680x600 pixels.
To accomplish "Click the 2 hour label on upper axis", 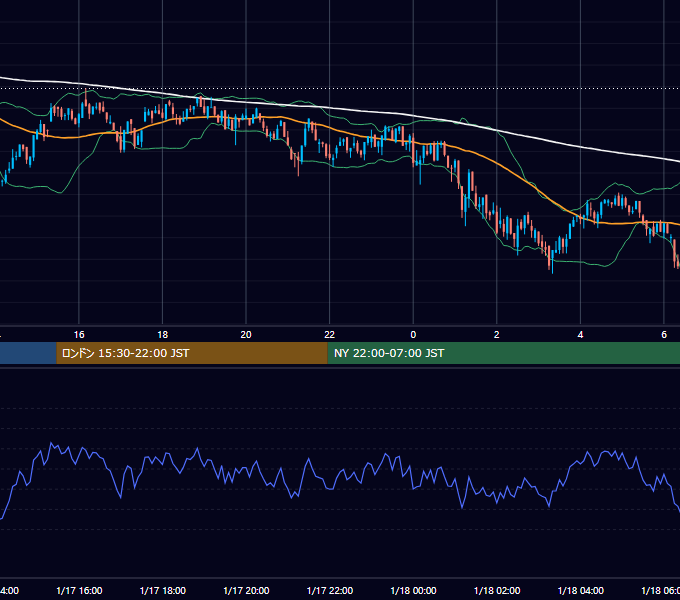I will pos(497,335).
